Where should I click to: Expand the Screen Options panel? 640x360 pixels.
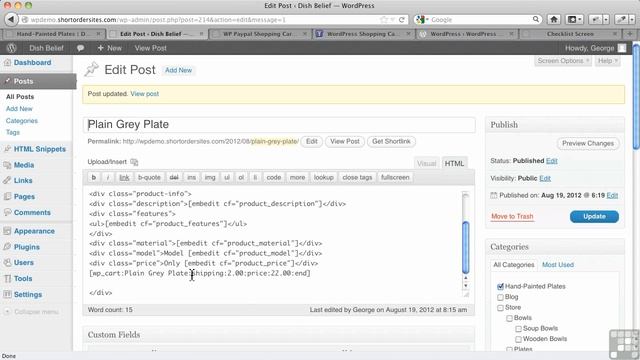[x=563, y=61]
